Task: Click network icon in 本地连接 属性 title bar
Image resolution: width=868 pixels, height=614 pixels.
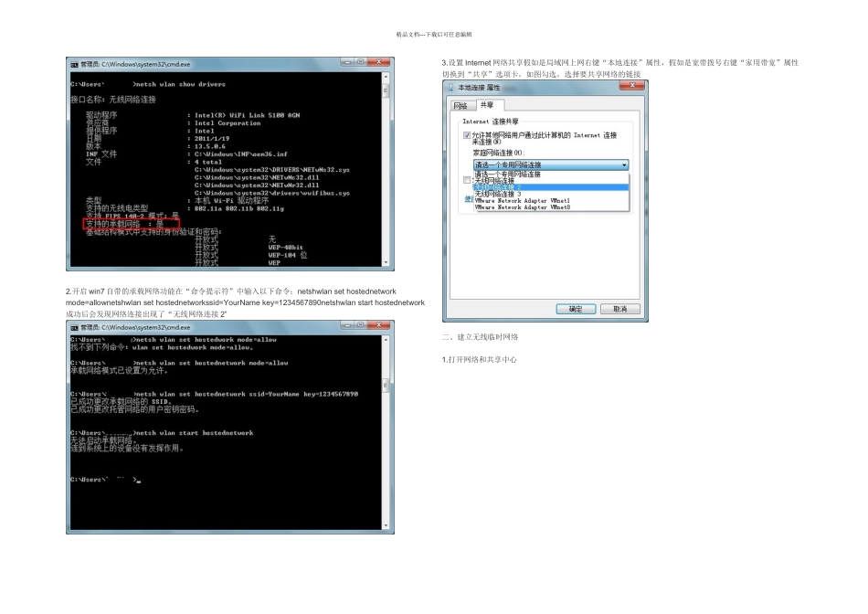Action: click(450, 88)
